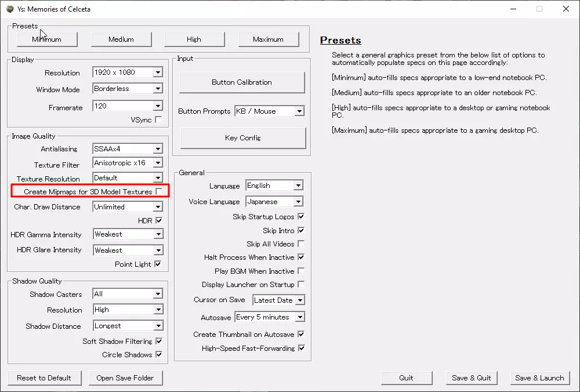Open the Autosave interval dropdown

click(x=270, y=317)
